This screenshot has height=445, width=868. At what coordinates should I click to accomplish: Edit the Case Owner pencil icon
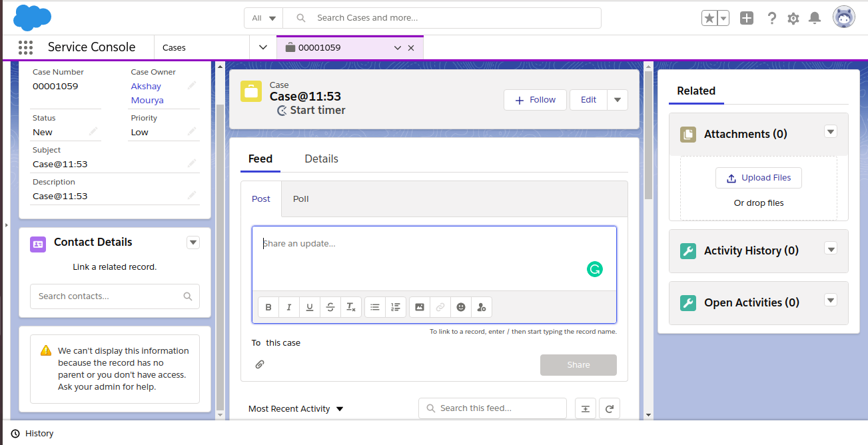pos(192,85)
